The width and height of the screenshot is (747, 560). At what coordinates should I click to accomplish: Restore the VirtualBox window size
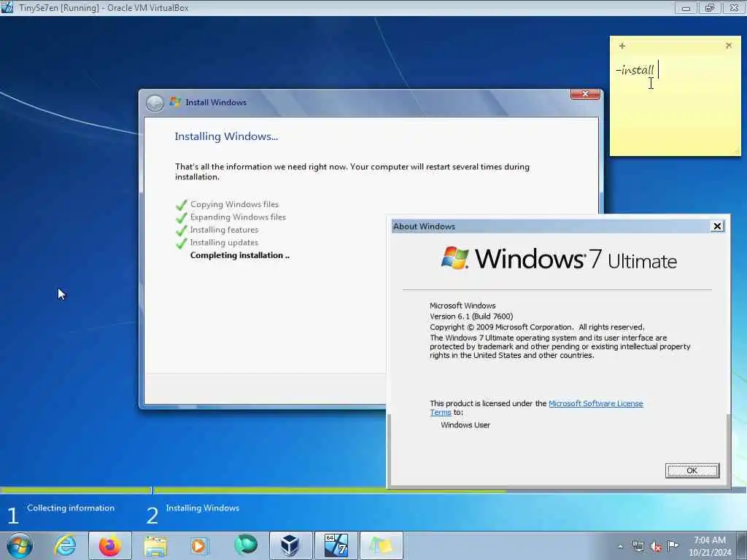(710, 7)
